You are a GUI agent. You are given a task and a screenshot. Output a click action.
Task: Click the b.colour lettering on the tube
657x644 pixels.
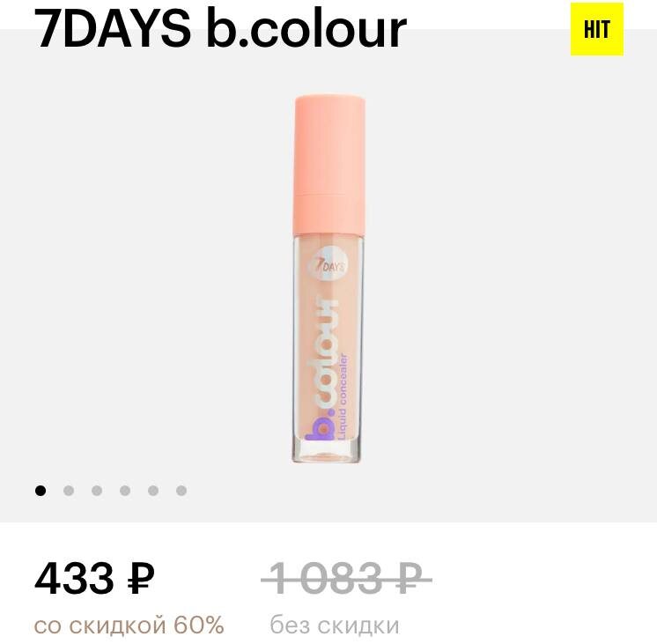(321, 368)
